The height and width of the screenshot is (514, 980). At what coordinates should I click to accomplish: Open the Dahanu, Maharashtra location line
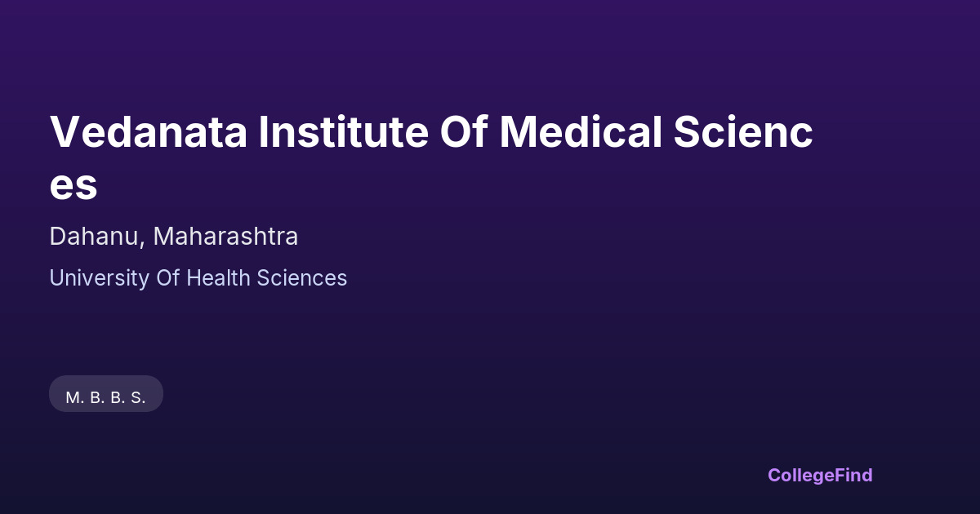174,237
